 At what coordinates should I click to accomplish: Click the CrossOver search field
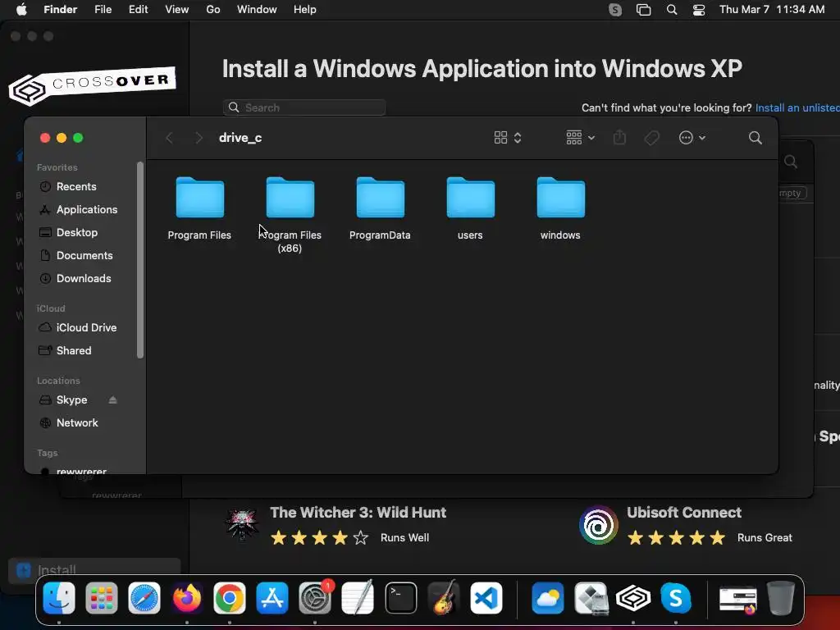(304, 107)
